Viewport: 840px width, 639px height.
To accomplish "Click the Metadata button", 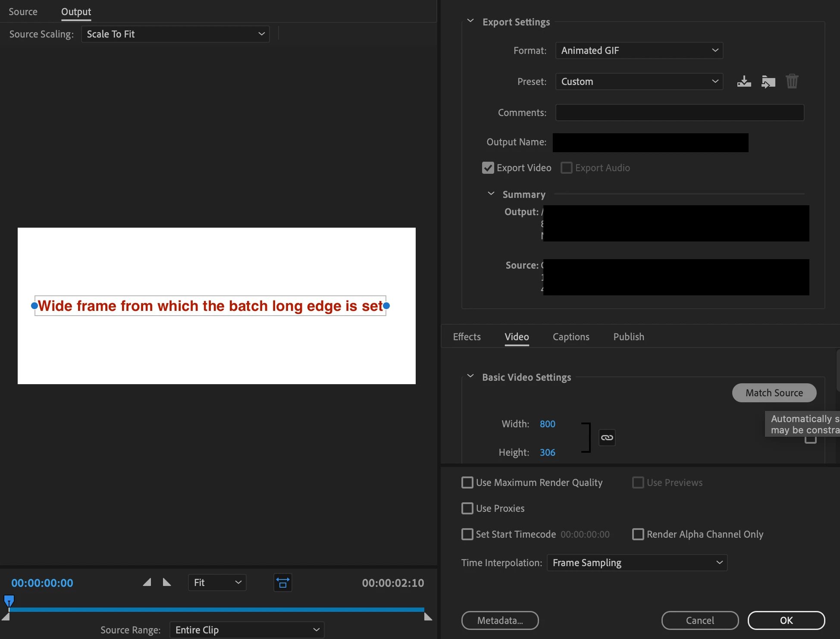I will (x=500, y=620).
